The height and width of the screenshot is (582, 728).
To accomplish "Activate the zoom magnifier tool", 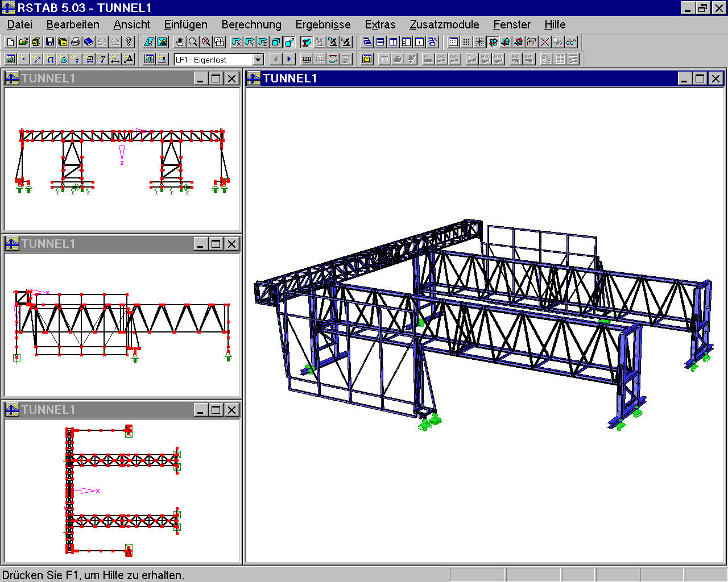I will pyautogui.click(x=193, y=41).
